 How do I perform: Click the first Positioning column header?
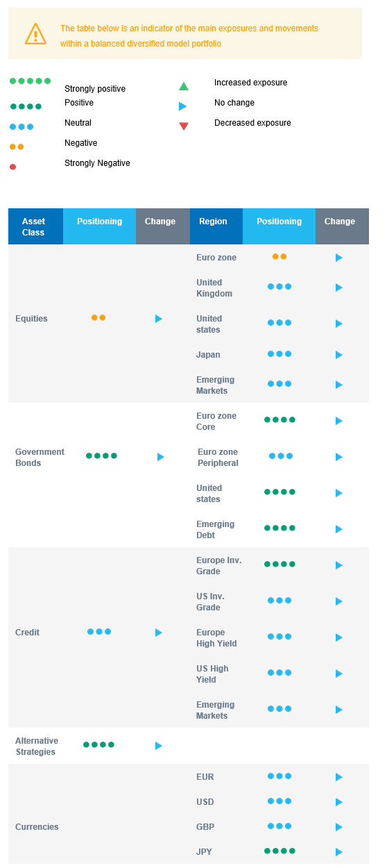pyautogui.click(x=99, y=226)
